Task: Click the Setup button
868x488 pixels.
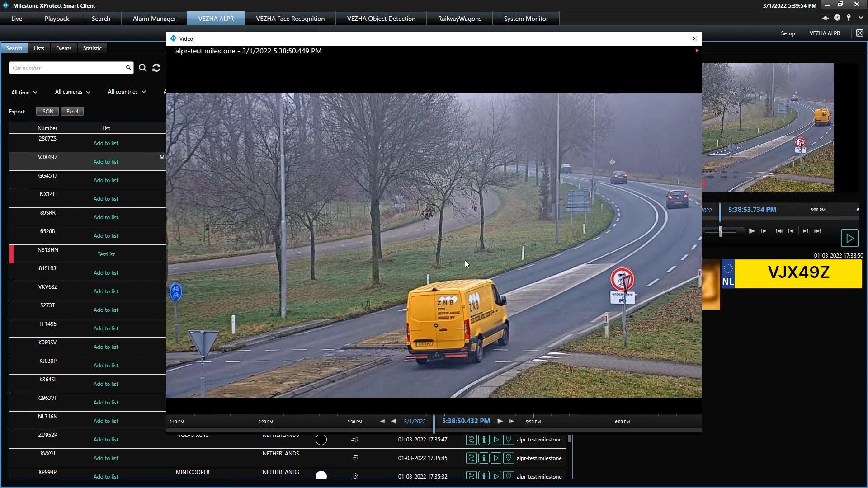Action: 788,33
